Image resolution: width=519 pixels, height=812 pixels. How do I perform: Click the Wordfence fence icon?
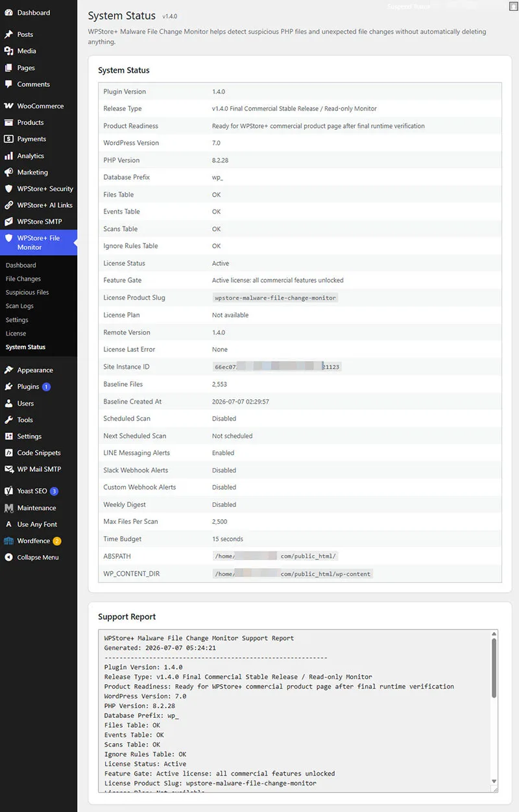tap(8, 541)
